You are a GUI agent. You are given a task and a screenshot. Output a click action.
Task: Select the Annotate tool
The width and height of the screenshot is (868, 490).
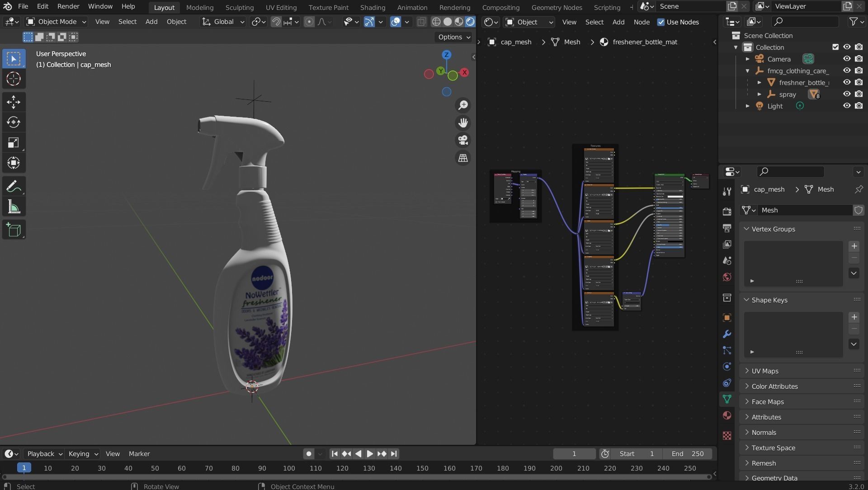14,186
